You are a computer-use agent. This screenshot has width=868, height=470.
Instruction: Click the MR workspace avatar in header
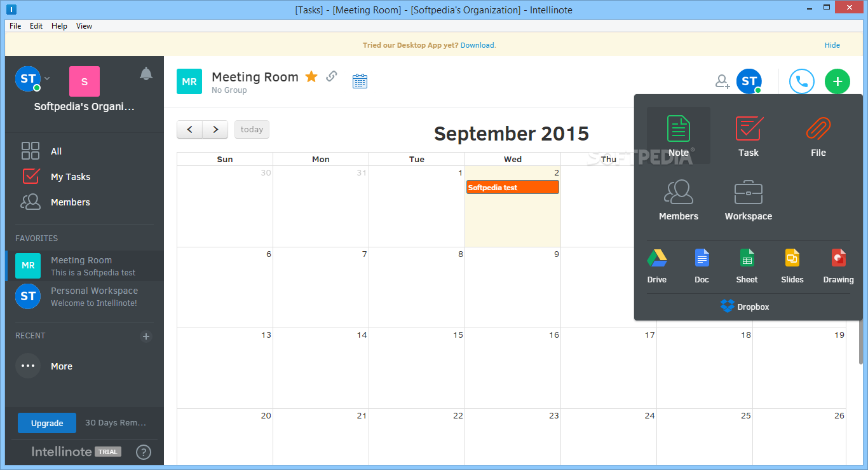[x=189, y=81]
